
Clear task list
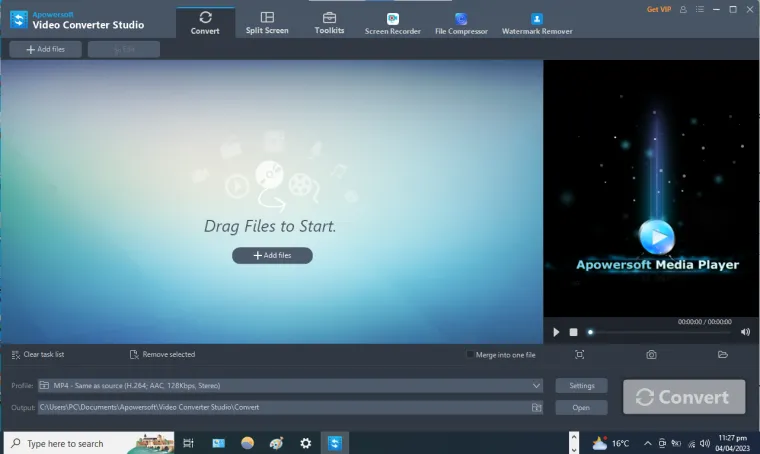[38, 355]
